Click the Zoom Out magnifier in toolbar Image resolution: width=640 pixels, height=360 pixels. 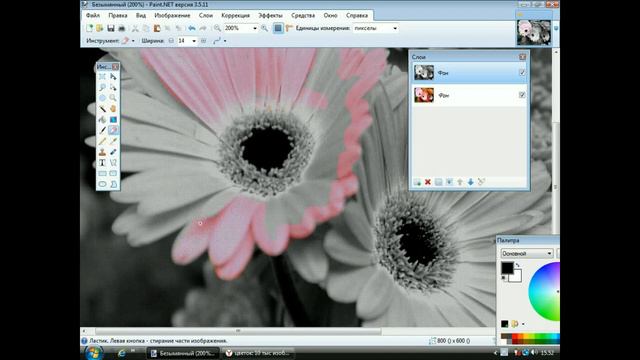(x=217, y=28)
